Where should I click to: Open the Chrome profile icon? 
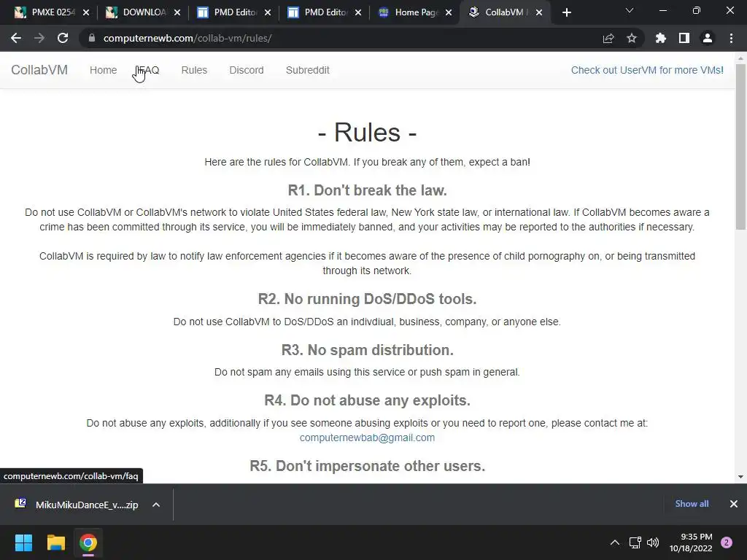(x=708, y=38)
